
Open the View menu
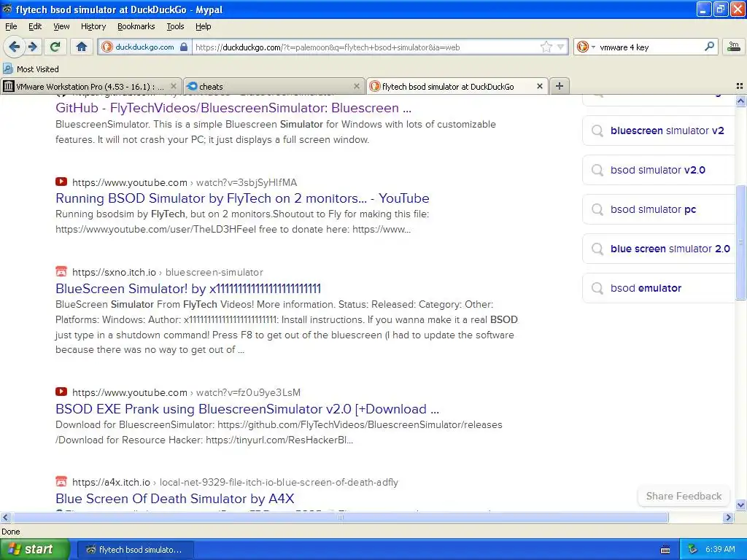(x=61, y=26)
